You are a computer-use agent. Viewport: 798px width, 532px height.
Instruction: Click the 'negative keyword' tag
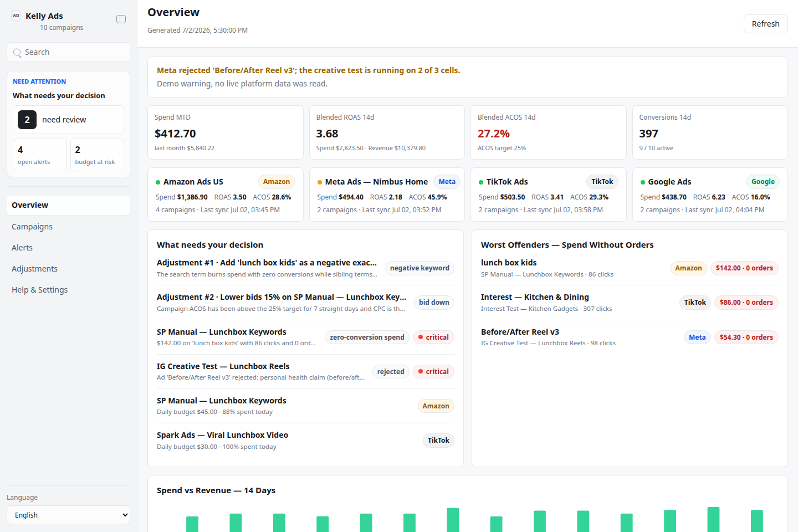pos(420,268)
